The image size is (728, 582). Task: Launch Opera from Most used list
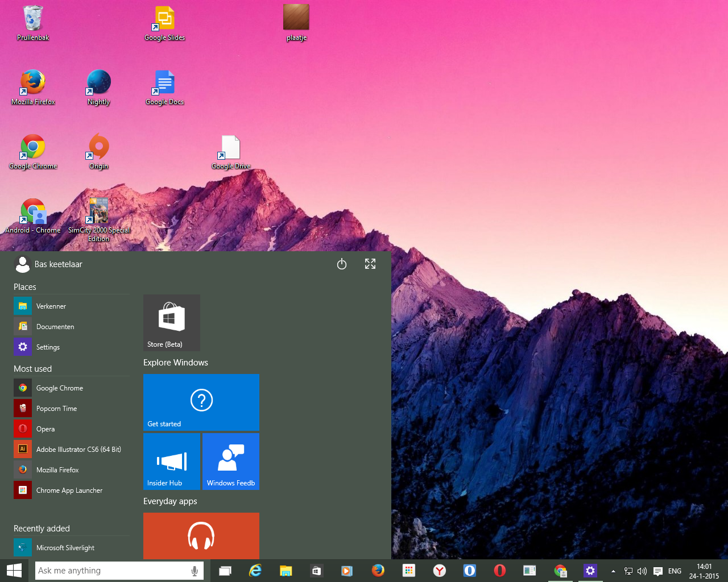click(72, 429)
